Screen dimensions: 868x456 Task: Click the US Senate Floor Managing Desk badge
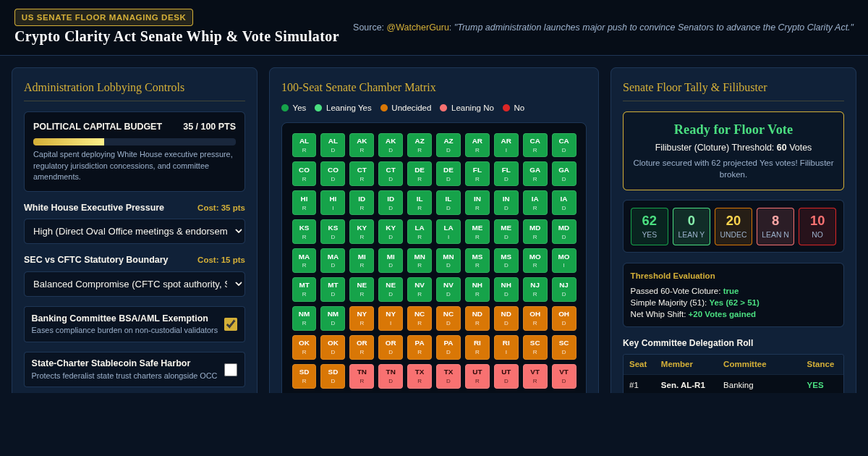click(x=103, y=17)
